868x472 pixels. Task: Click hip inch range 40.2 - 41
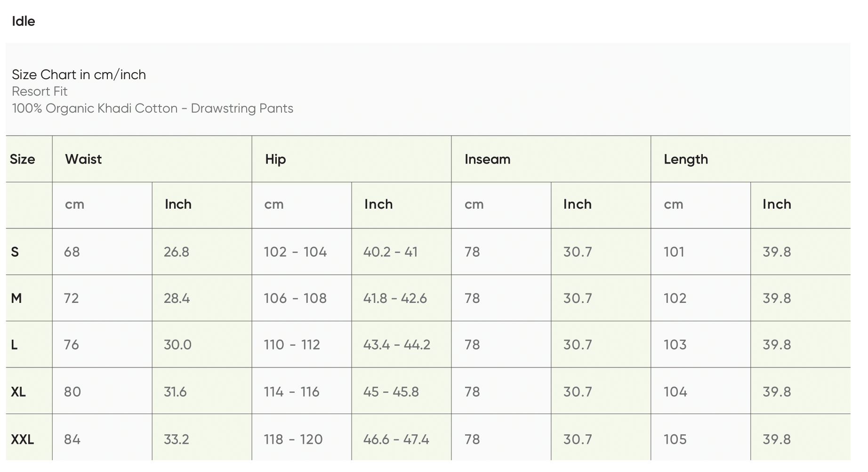pyautogui.click(x=390, y=252)
